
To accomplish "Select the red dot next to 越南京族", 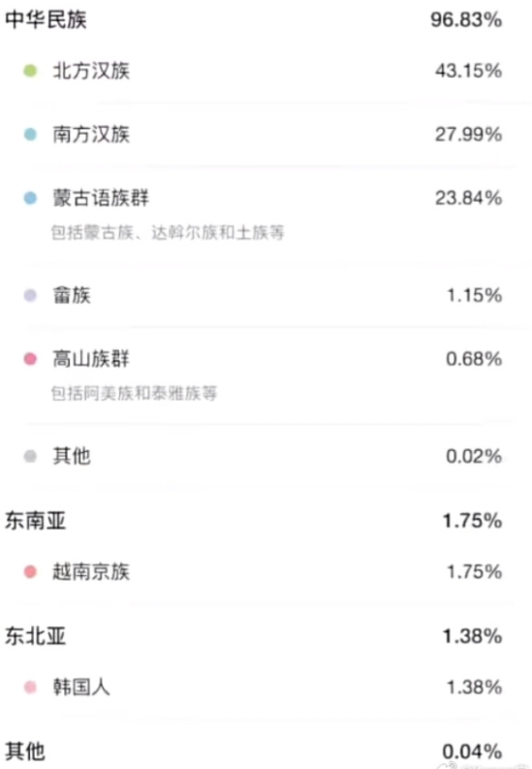I will pos(30,572).
